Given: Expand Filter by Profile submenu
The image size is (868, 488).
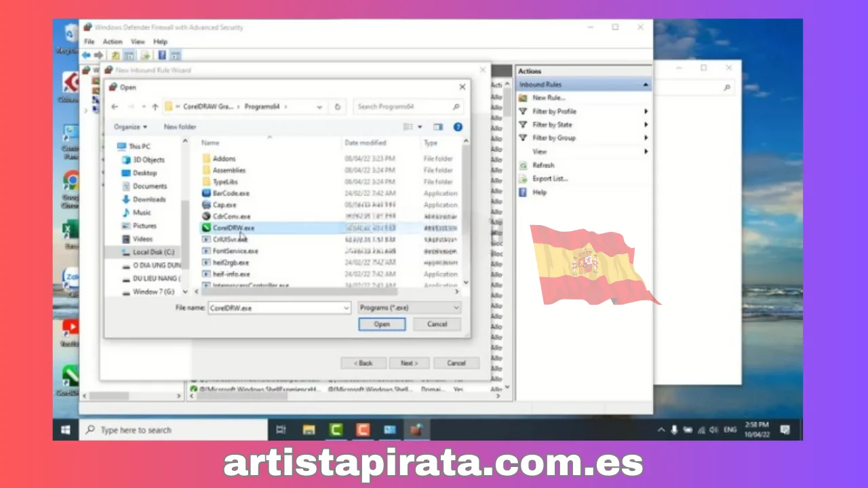Looking at the screenshot, I should (646, 111).
